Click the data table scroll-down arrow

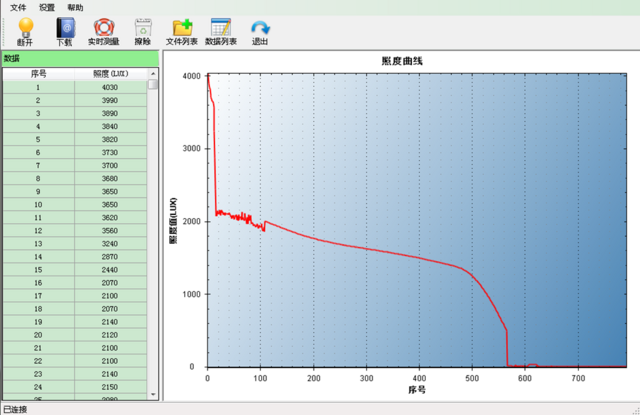(153, 395)
